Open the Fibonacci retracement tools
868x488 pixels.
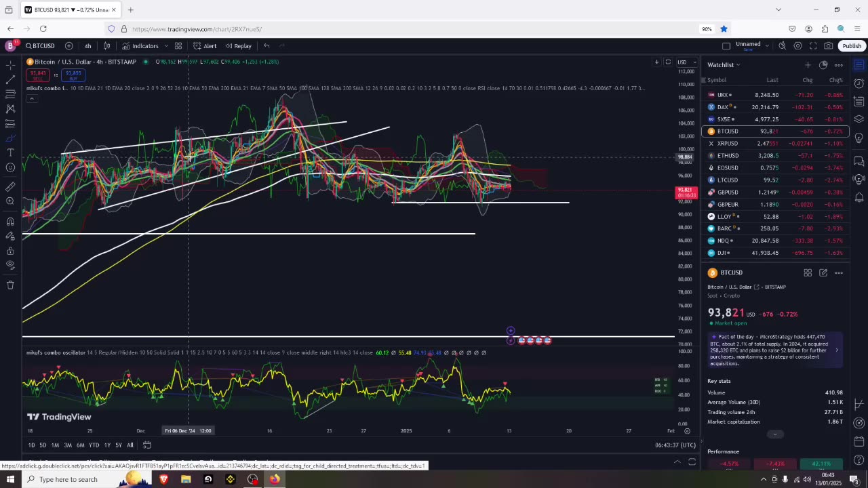pos(10,94)
